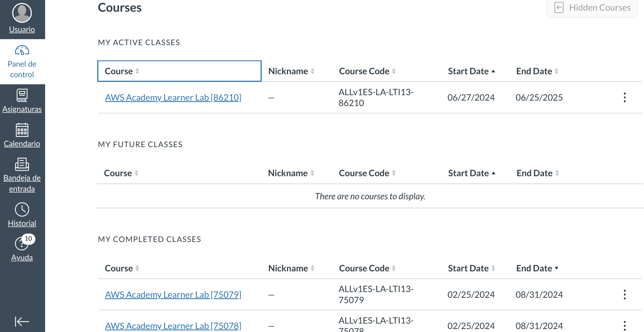Sort completed classes by Course Code
This screenshot has height=332, width=644.
point(367,268)
